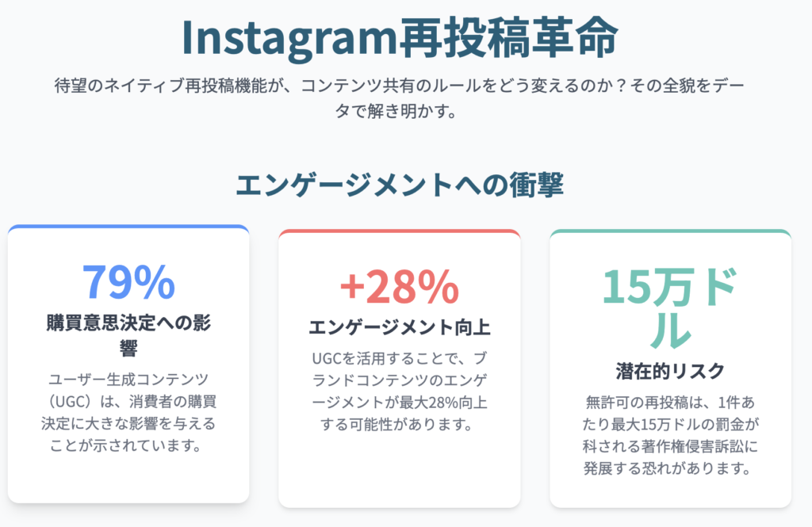This screenshot has height=527, width=812.
Task: Click empty space below +28% card text
Action: [400, 470]
